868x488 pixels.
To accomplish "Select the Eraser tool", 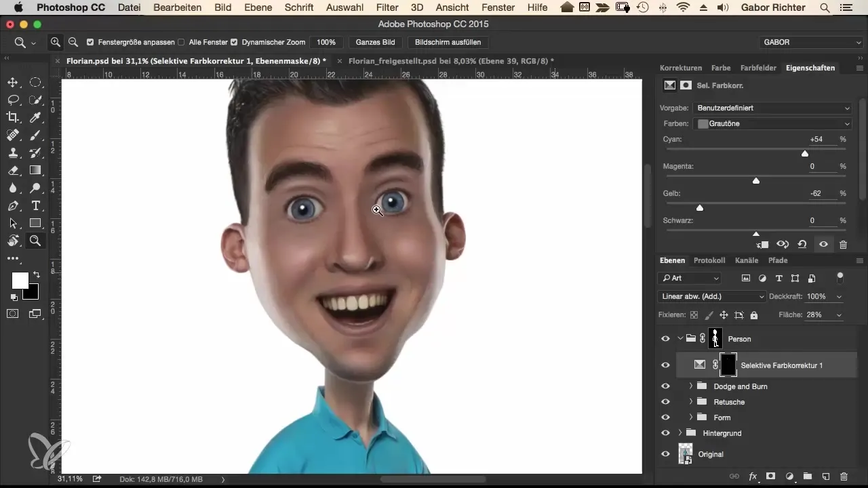I will pos(13,170).
